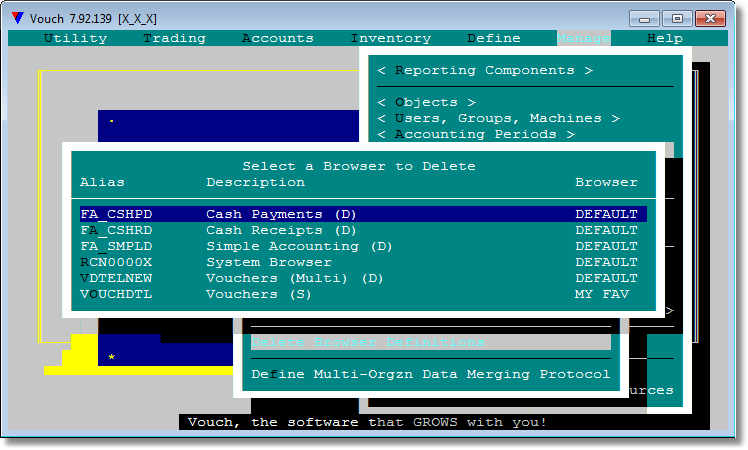Screen dimensions: 748x450
Task: Open the Utility menu
Action: tap(75, 38)
